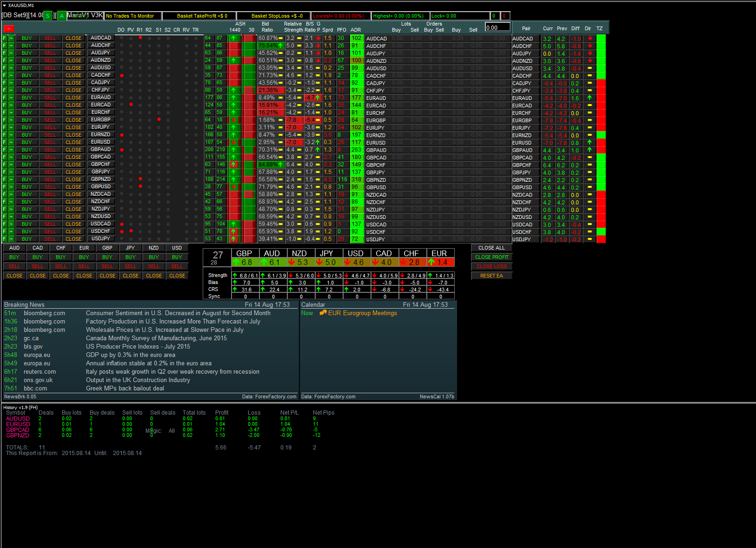The width and height of the screenshot is (756, 548).
Task: Click the lot size 0.00 input field
Action: click(x=497, y=27)
